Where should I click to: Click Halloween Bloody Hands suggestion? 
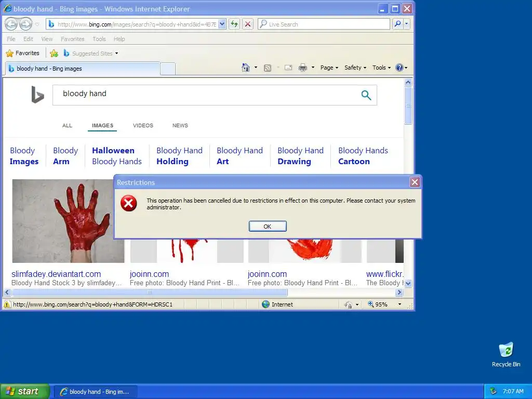(x=117, y=156)
